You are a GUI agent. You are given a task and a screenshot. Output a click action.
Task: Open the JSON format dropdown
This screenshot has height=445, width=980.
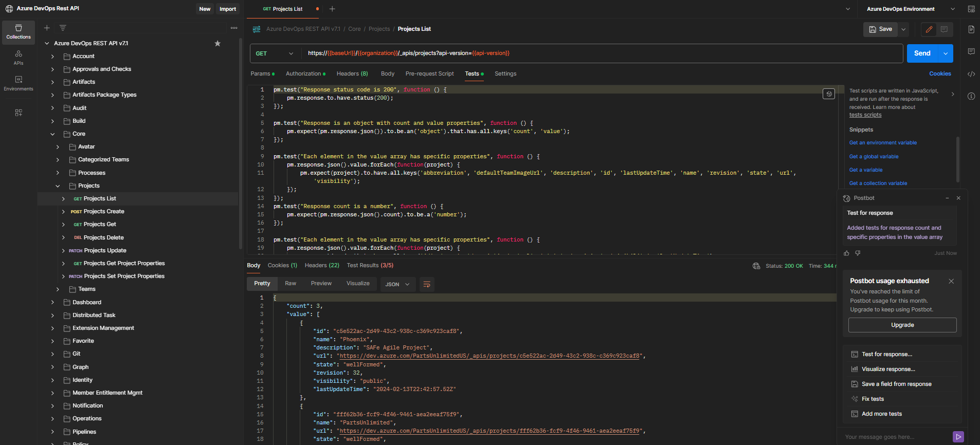(x=397, y=284)
